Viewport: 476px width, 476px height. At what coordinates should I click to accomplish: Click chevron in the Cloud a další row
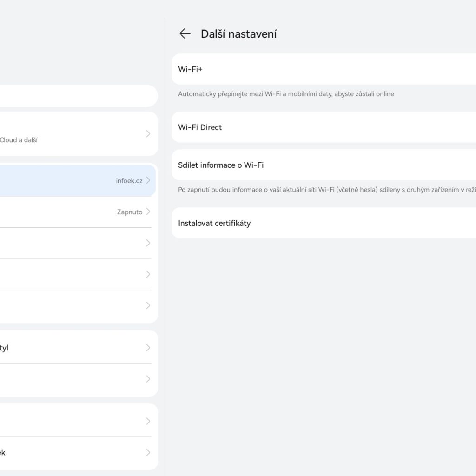point(148,134)
